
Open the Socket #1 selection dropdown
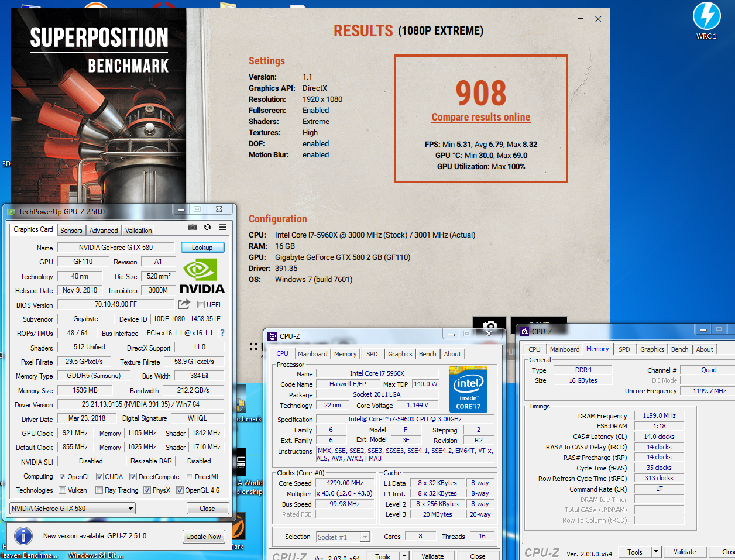tap(344, 537)
